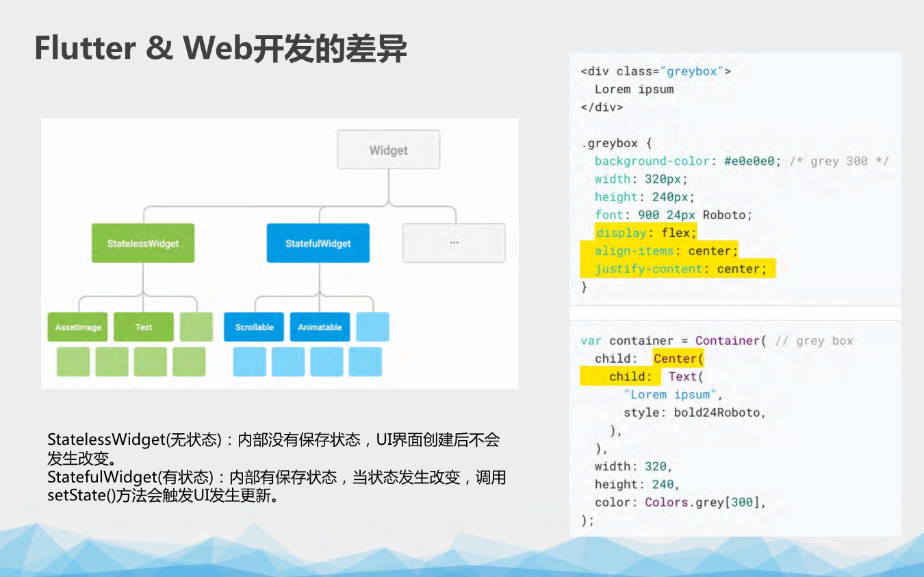Click the highlighted 'child:' before Text(

pyautogui.click(x=630, y=376)
